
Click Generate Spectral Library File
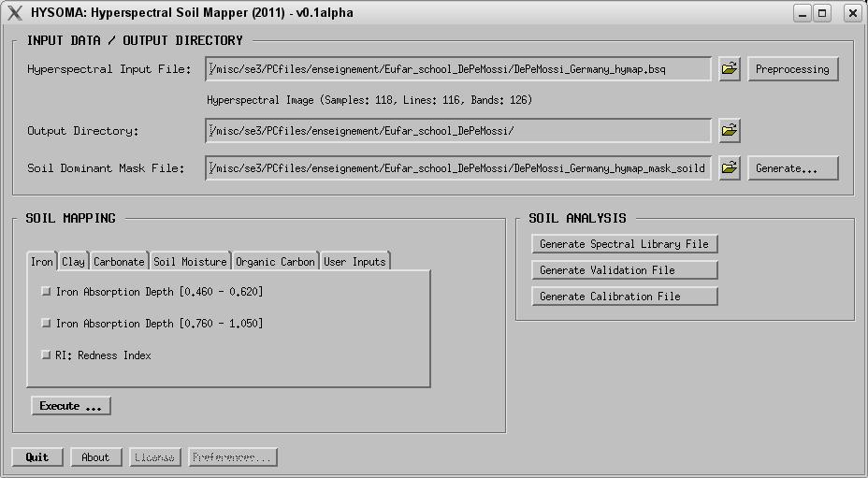point(624,244)
